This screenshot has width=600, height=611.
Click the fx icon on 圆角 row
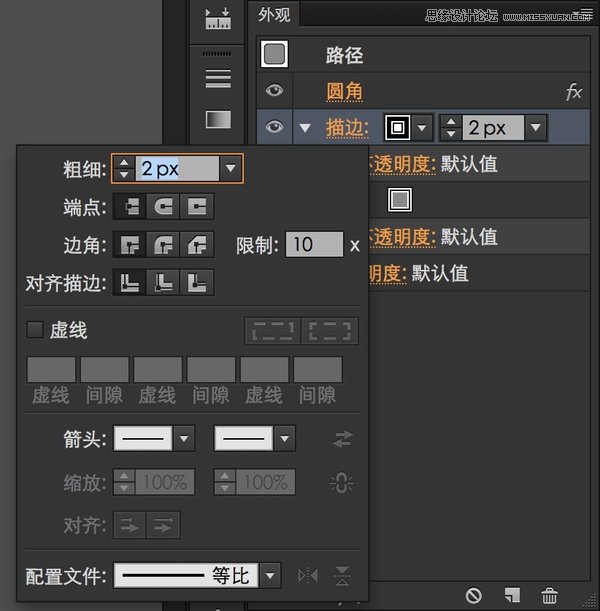point(574,92)
